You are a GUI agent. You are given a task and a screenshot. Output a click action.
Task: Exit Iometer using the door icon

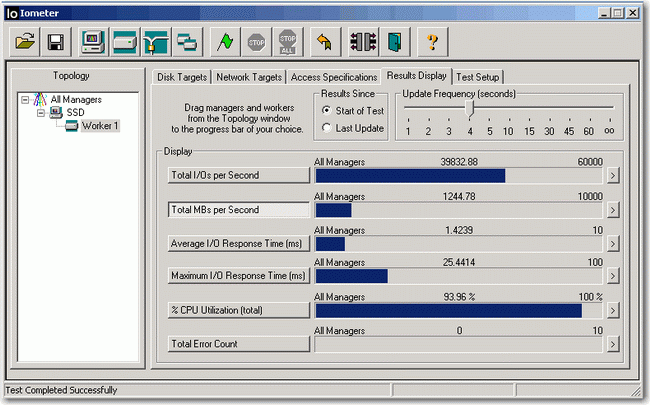point(395,42)
